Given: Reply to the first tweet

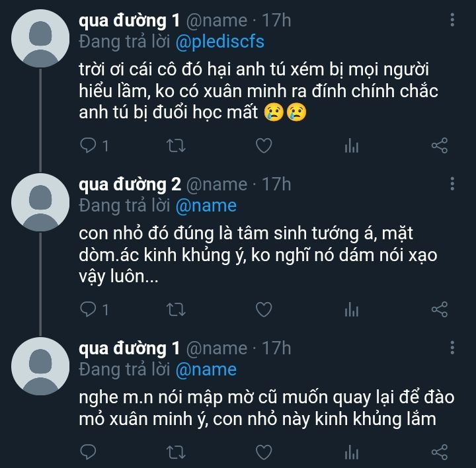Looking at the screenshot, I should (89, 145).
